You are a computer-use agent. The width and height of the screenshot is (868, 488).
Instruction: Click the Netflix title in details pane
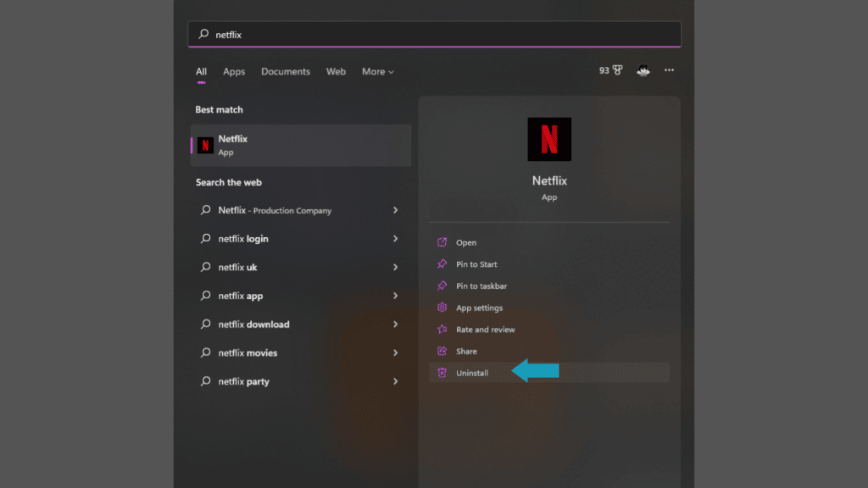pyautogui.click(x=549, y=181)
